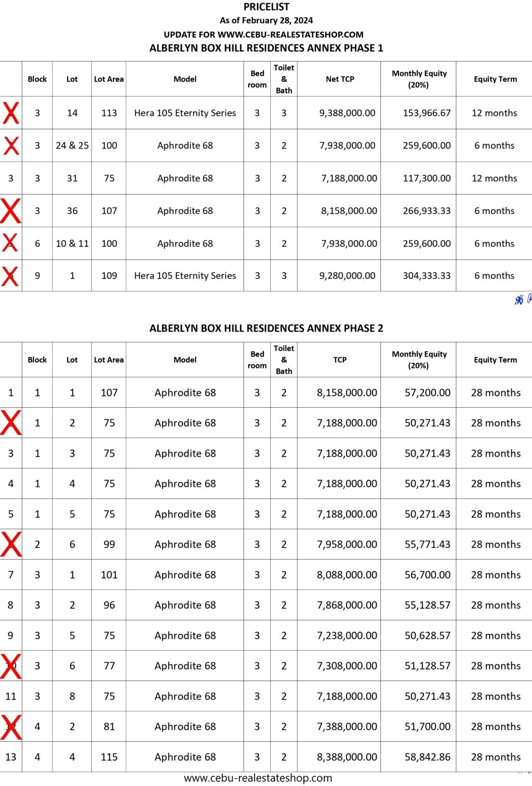Click the Phase 1 'Equity Term' column header

pos(495,79)
